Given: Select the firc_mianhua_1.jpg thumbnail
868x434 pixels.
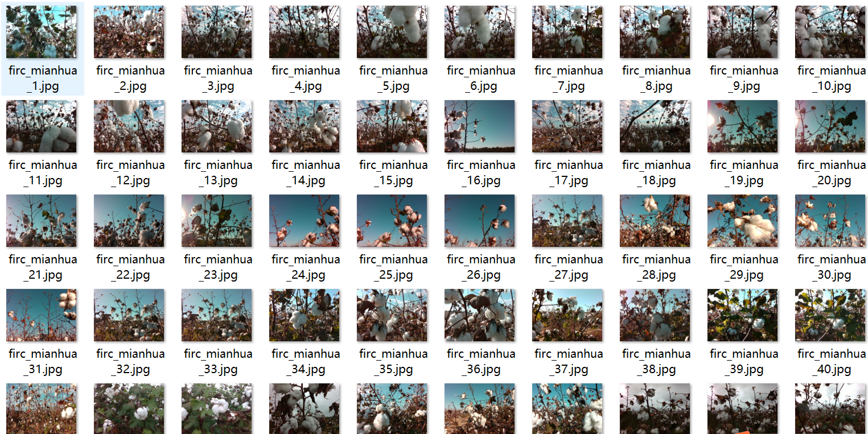Looking at the screenshot, I should [x=42, y=32].
